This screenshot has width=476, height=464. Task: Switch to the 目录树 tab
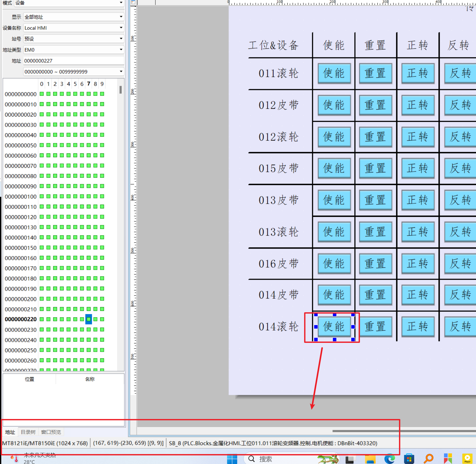pyautogui.click(x=28, y=432)
